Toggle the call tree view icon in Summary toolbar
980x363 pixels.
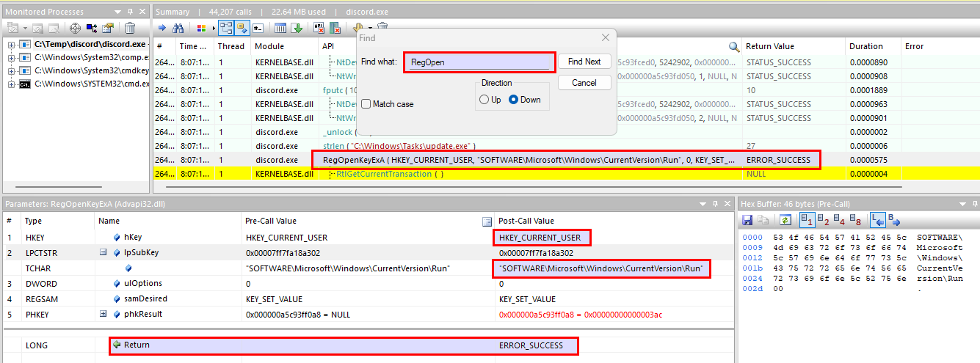[226, 28]
